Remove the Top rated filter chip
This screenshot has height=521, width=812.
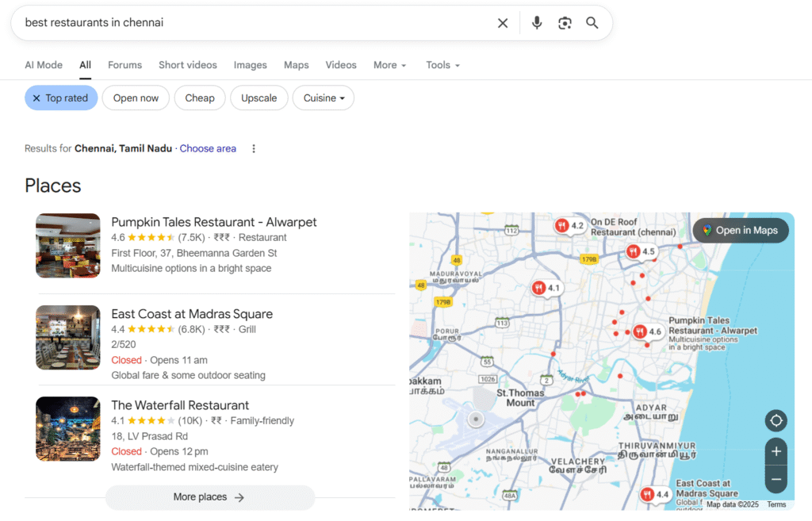tap(61, 98)
